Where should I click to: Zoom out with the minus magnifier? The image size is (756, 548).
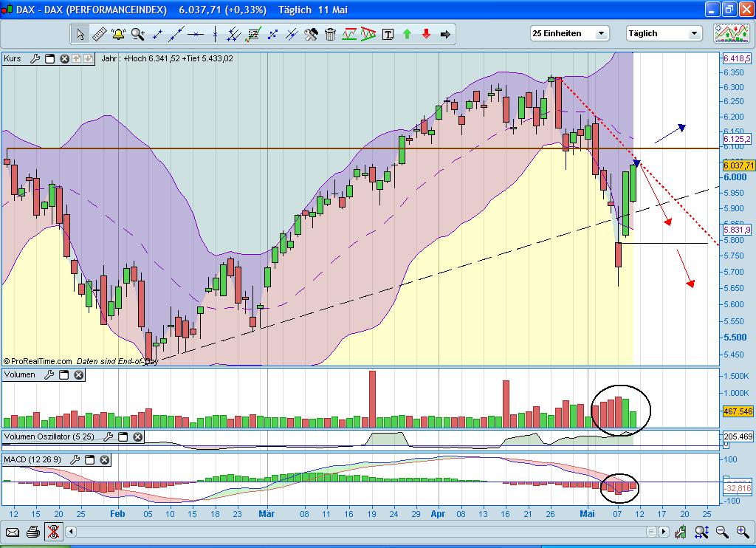tap(722, 532)
